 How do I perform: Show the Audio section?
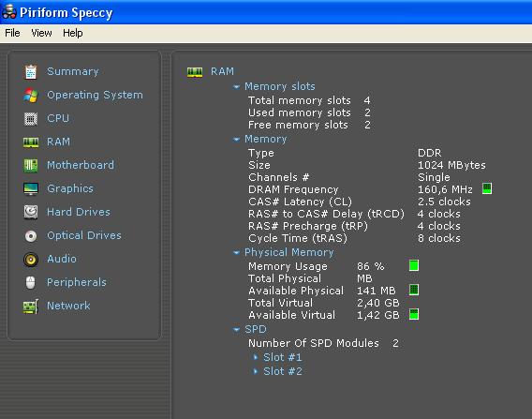click(62, 259)
